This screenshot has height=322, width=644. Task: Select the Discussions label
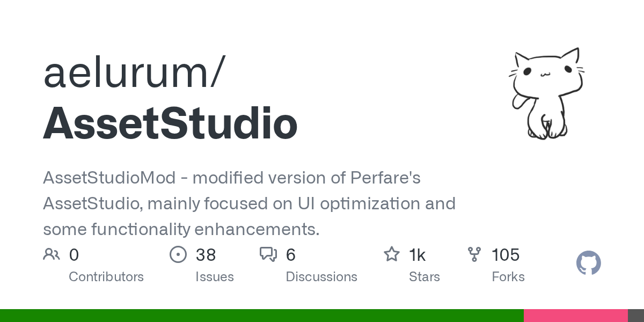pyautogui.click(x=321, y=277)
